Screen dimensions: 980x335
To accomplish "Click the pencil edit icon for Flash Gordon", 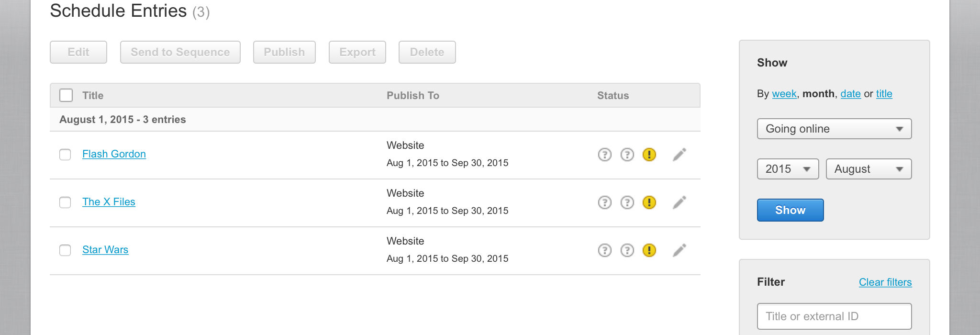I will (x=679, y=155).
